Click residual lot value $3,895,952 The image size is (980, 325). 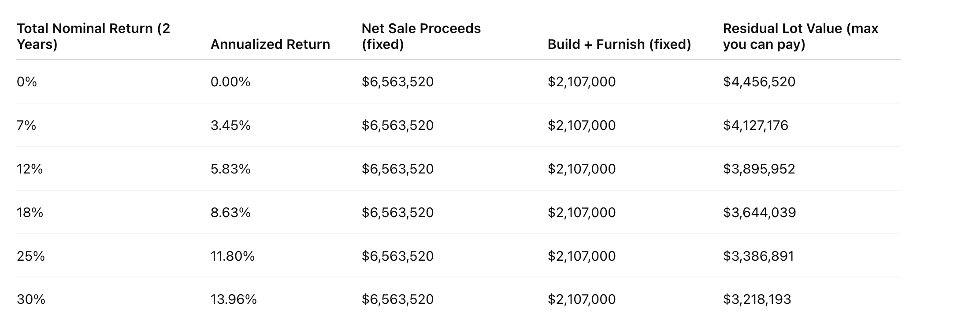point(759,169)
